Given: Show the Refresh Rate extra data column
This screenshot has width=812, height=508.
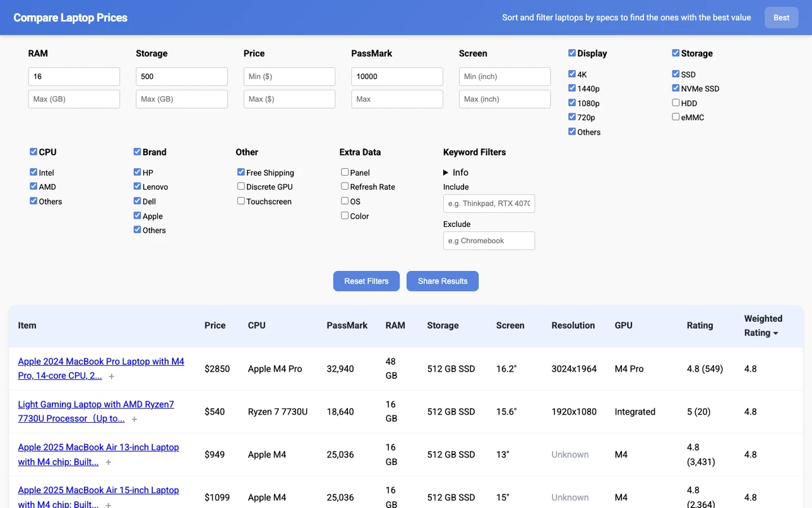Looking at the screenshot, I should coord(345,186).
